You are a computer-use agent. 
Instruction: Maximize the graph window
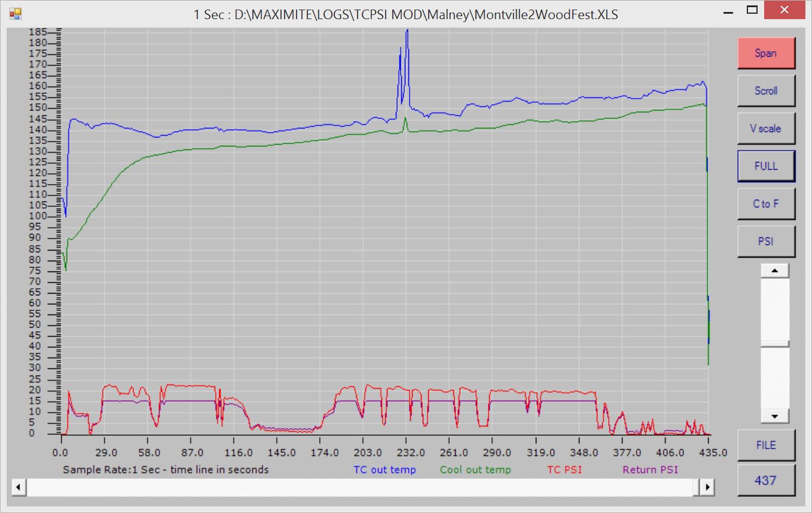[752, 10]
